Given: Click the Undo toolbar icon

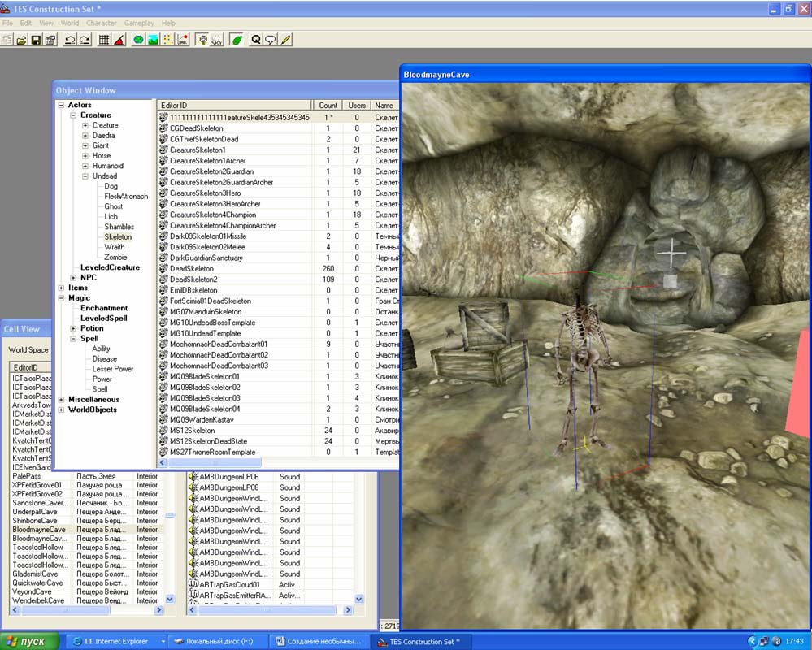Looking at the screenshot, I should (70, 40).
